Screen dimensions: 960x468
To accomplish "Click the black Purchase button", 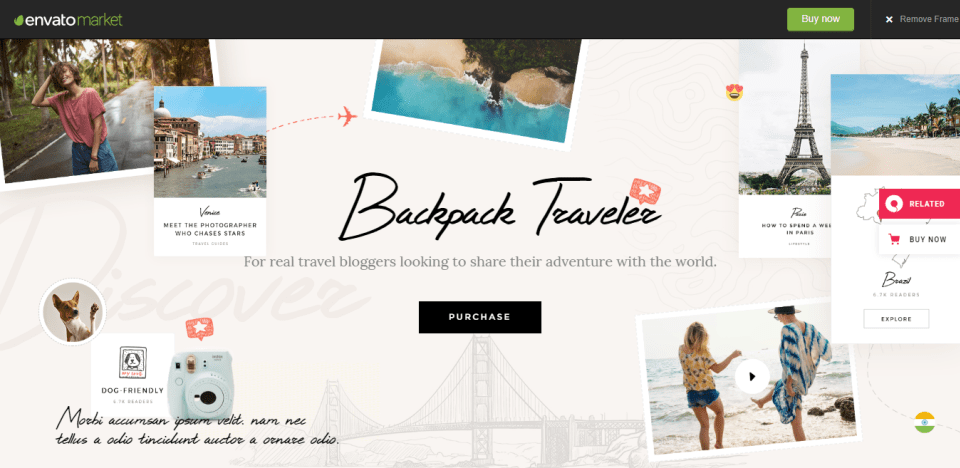I will click(x=480, y=317).
